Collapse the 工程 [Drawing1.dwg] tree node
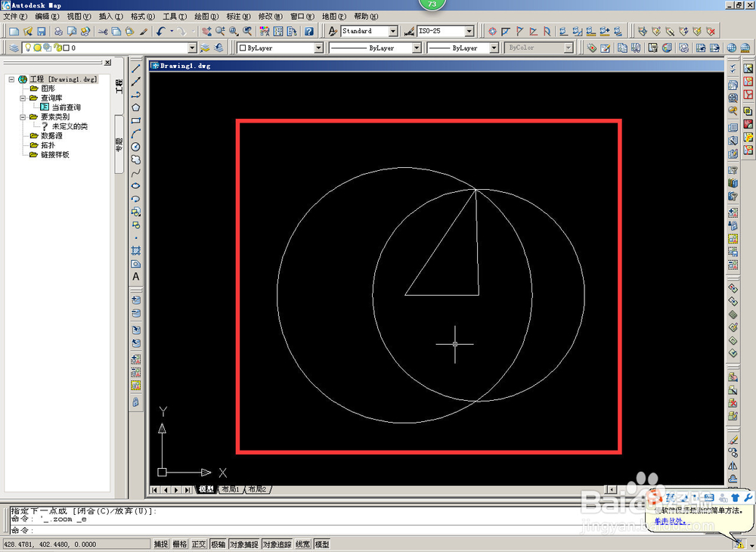 pyautogui.click(x=11, y=79)
